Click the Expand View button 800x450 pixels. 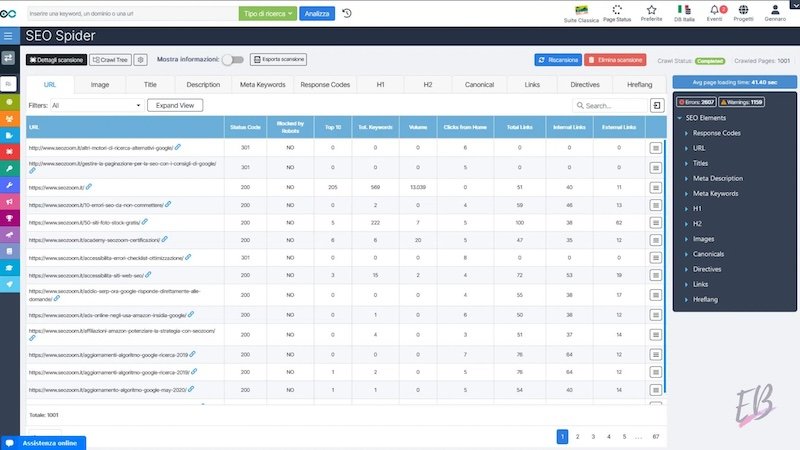(x=175, y=106)
